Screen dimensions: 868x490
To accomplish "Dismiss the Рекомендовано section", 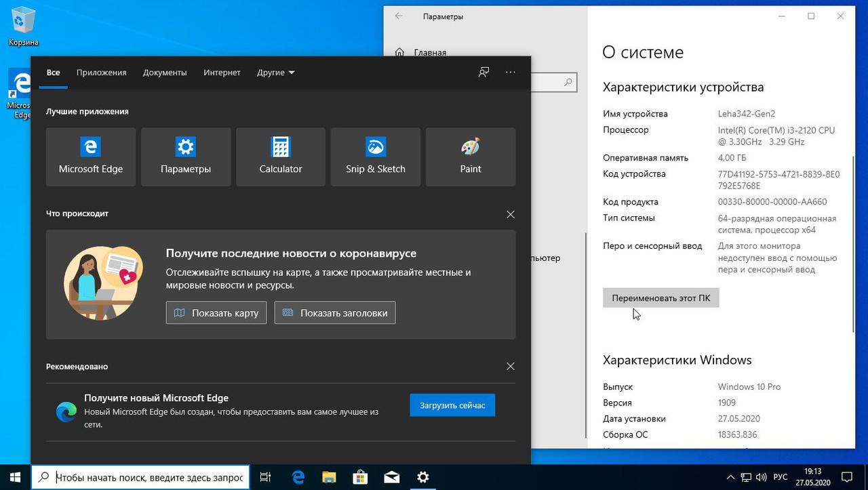I will (511, 367).
